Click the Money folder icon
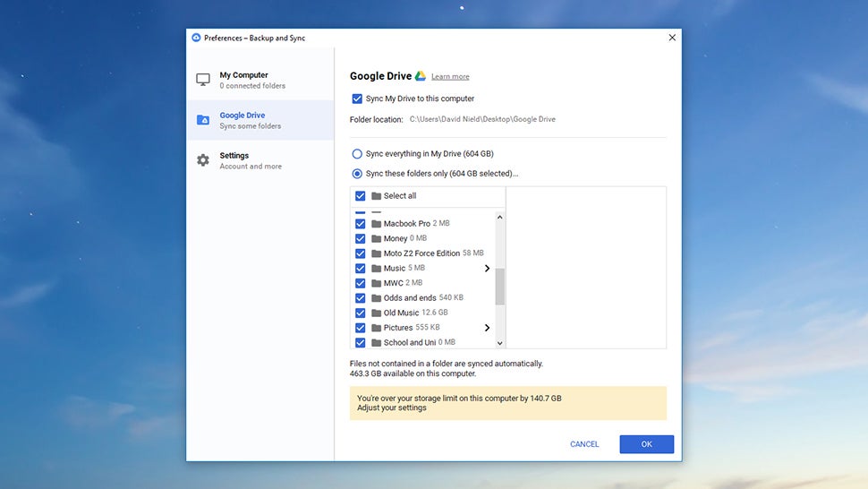The width and height of the screenshot is (868, 489). tap(377, 239)
